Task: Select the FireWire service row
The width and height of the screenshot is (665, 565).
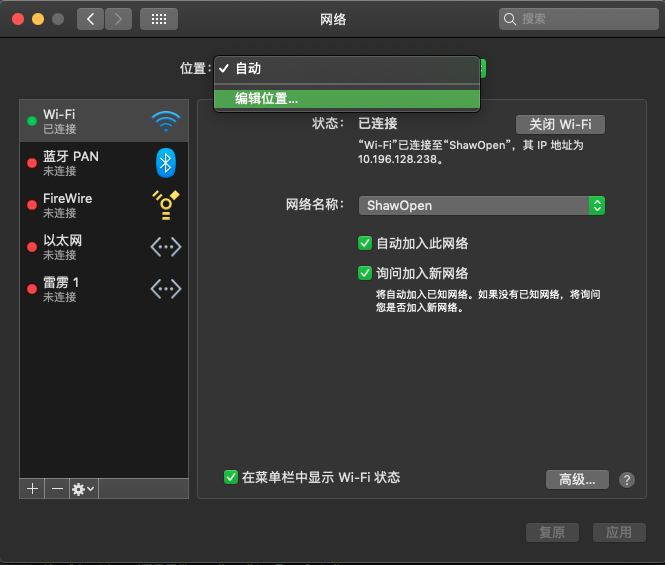Action: pos(104,205)
